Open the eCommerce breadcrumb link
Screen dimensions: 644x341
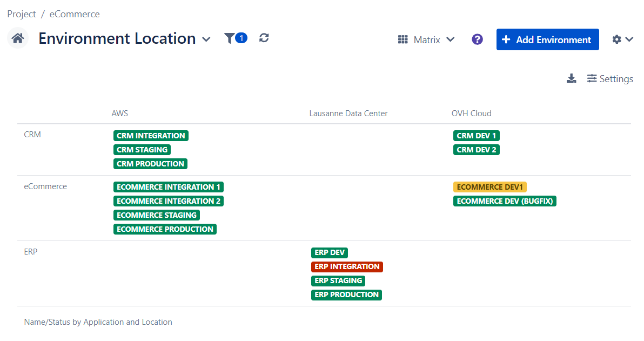[75, 14]
